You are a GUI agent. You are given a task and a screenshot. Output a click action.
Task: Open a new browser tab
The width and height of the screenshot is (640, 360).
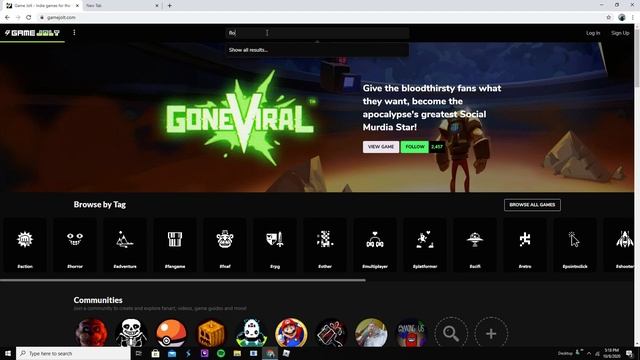[169, 6]
